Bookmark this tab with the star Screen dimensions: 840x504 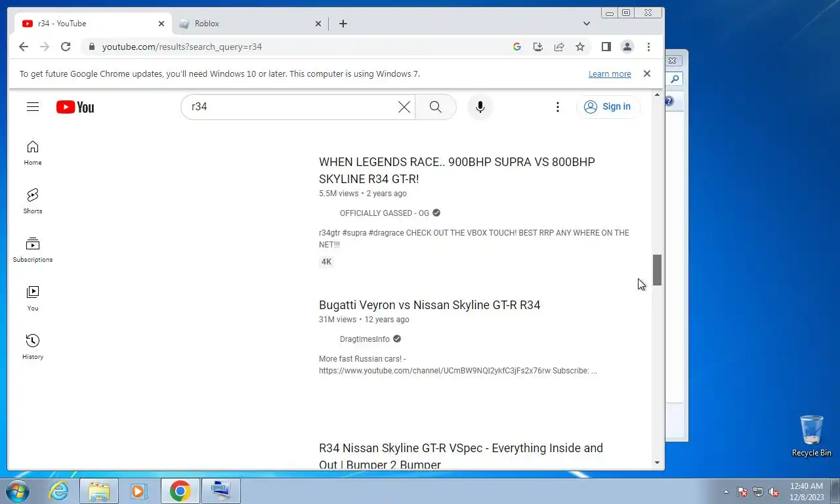(580, 47)
